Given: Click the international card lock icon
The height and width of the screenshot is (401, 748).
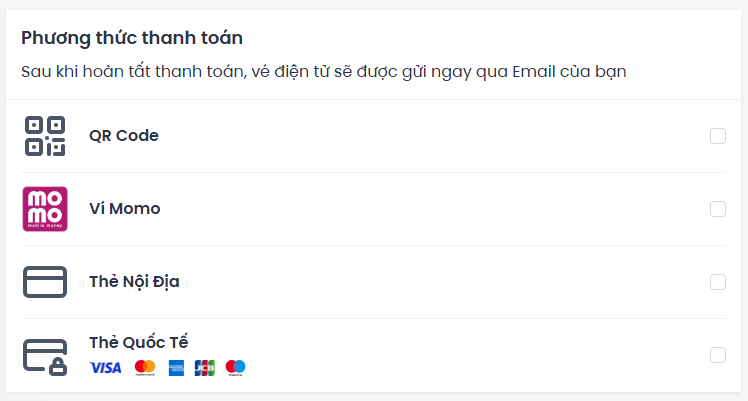Looking at the screenshot, I should [45, 357].
